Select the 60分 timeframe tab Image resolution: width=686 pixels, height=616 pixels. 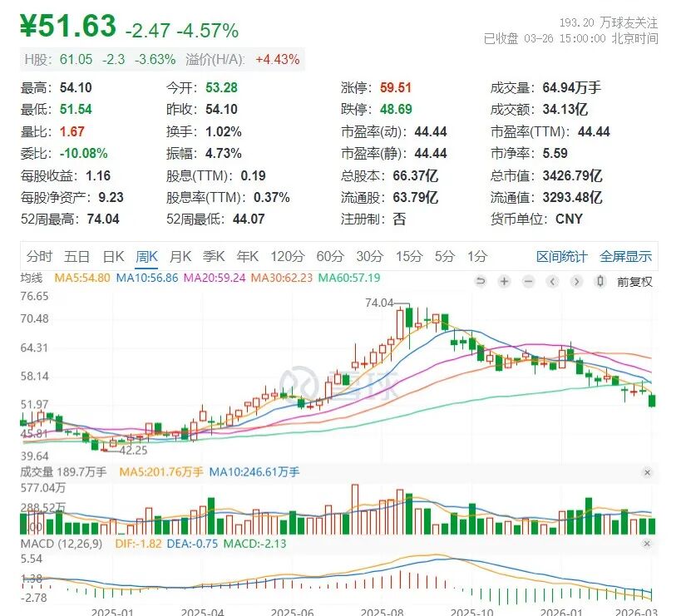[x=330, y=257]
